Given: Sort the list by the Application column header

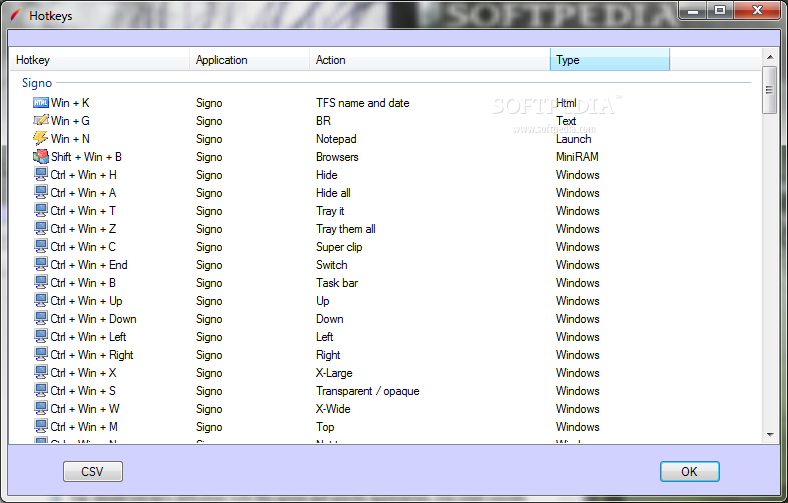Looking at the screenshot, I should tap(249, 60).
